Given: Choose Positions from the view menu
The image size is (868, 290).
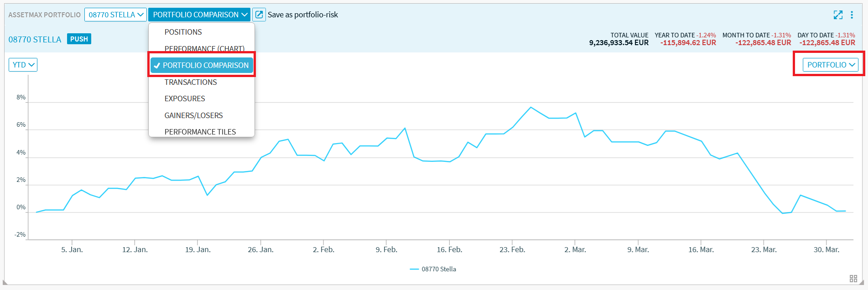Looking at the screenshot, I should 183,32.
